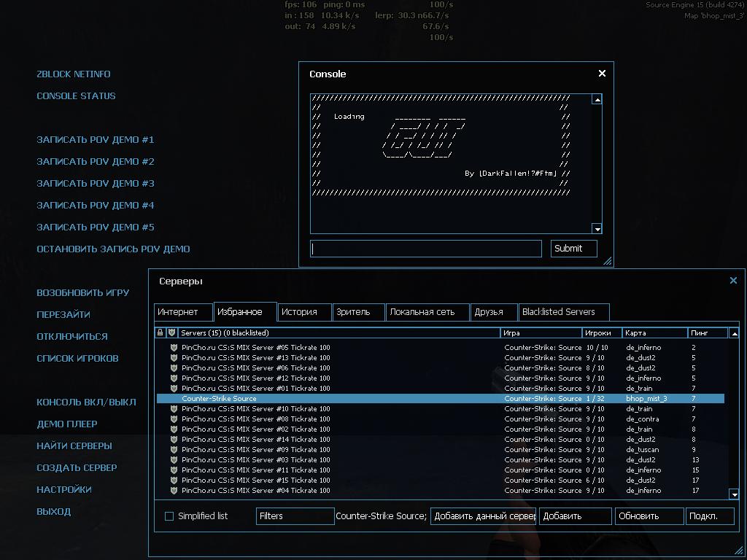The image size is (747, 560).
Task: Sort servers by secure shield column header
Action: pyautogui.click(x=172, y=332)
